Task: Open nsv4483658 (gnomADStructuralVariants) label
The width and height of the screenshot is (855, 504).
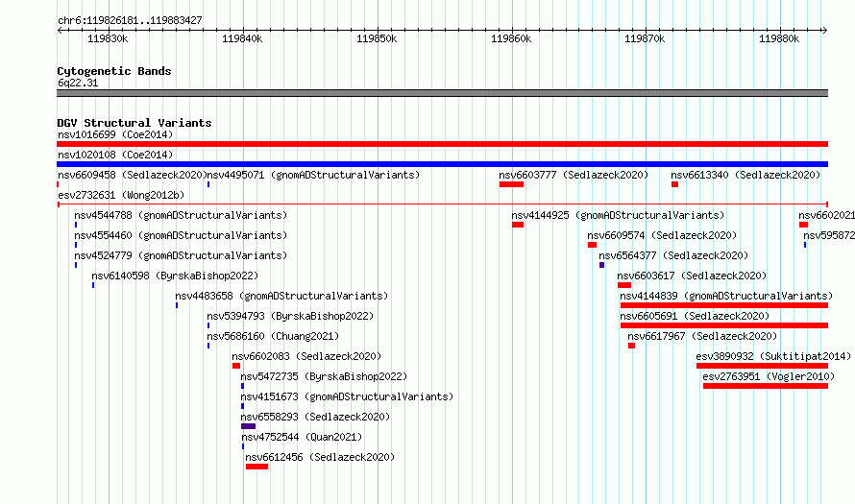Action: [x=281, y=296]
